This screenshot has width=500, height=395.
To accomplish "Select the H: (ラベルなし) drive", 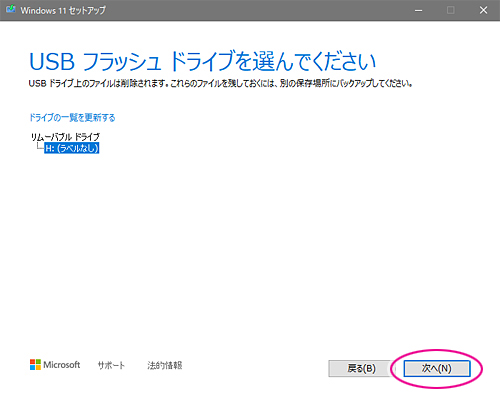I will [72, 148].
